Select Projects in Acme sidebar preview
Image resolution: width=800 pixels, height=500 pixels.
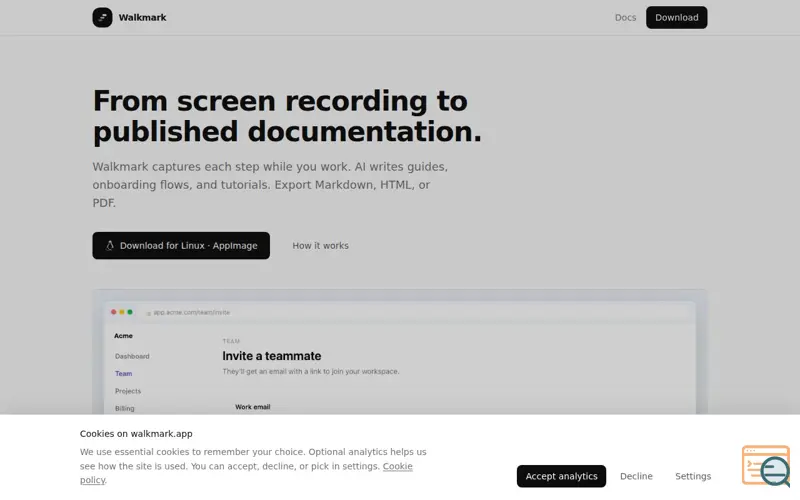tap(128, 391)
